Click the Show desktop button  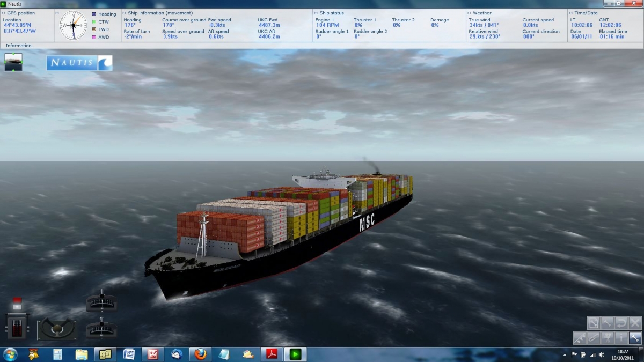(x=640, y=354)
